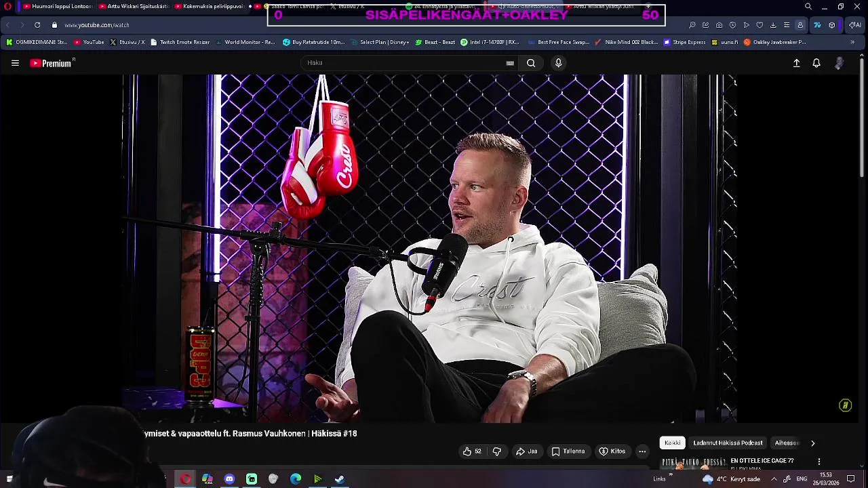The image size is (868, 488).
Task: Open the browser downloads icon
Action: point(773,25)
